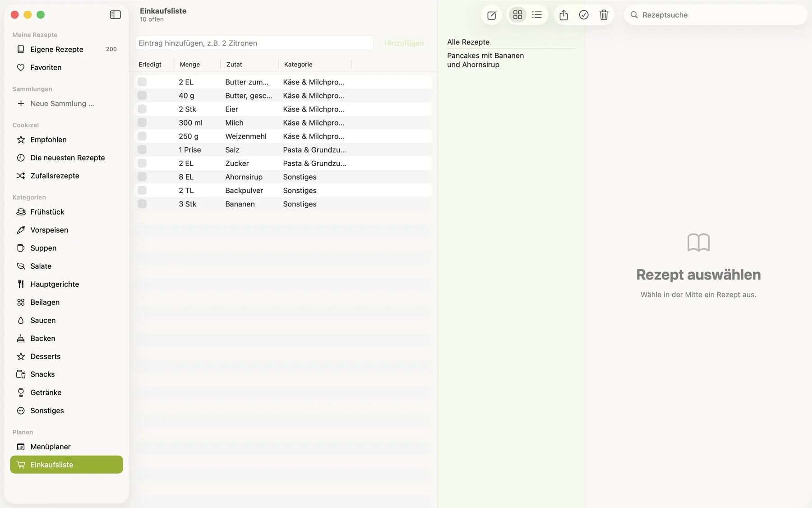
Task: Check off the Salz item
Action: (x=142, y=150)
